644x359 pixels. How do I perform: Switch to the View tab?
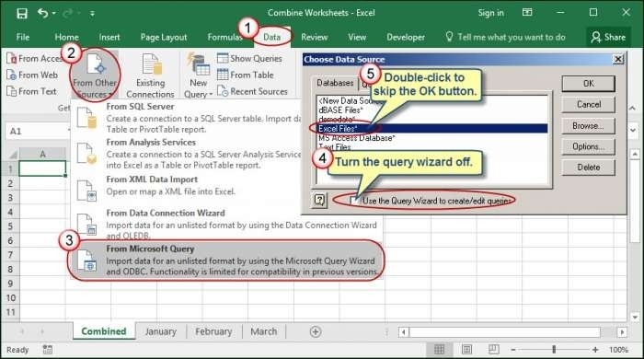[357, 37]
